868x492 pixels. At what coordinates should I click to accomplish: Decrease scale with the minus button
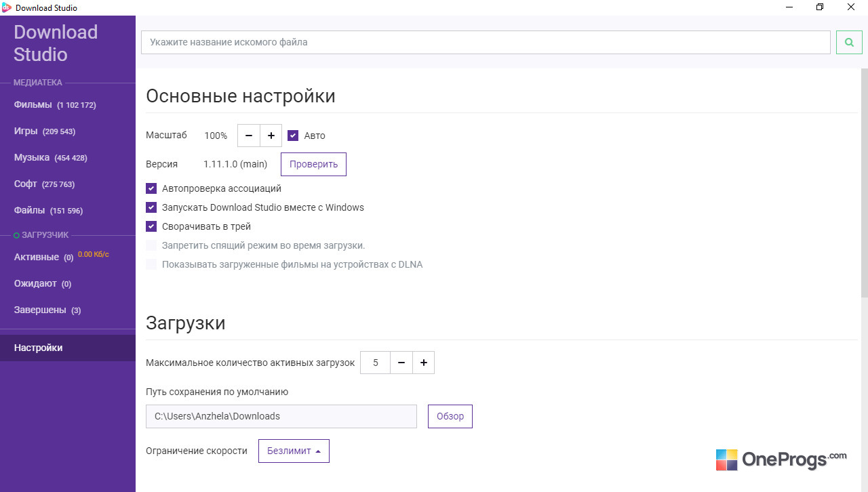(249, 136)
